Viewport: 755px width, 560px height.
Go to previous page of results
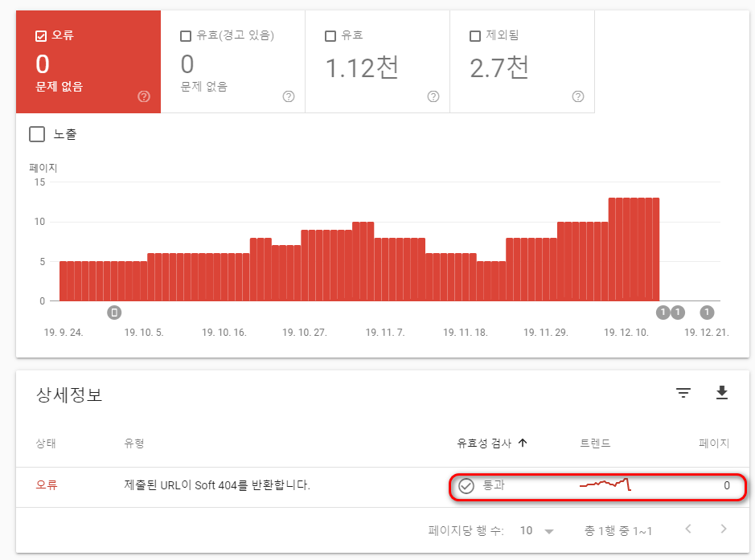(688, 529)
